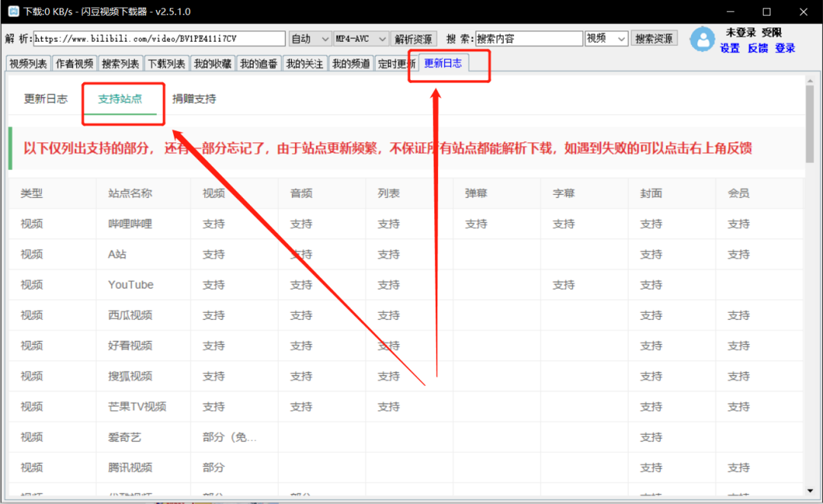
Task: Click the red notice text about supported sites
Action: 387,148
